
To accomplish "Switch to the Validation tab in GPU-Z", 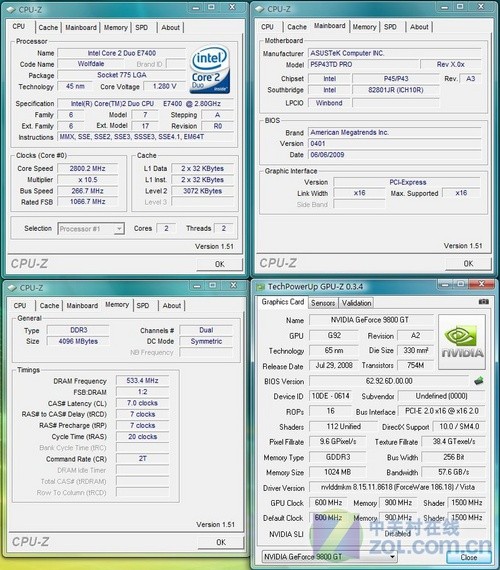I will pyautogui.click(x=356, y=303).
